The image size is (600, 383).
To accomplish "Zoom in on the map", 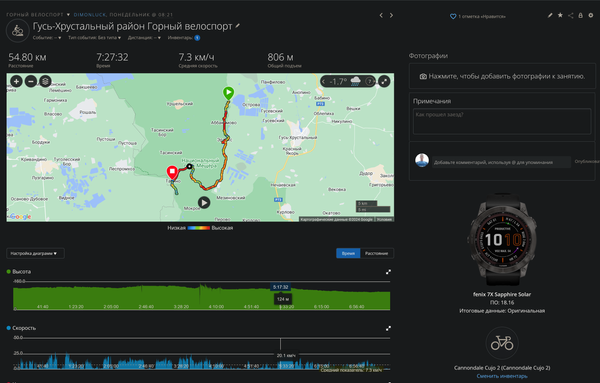I will coord(16,81).
